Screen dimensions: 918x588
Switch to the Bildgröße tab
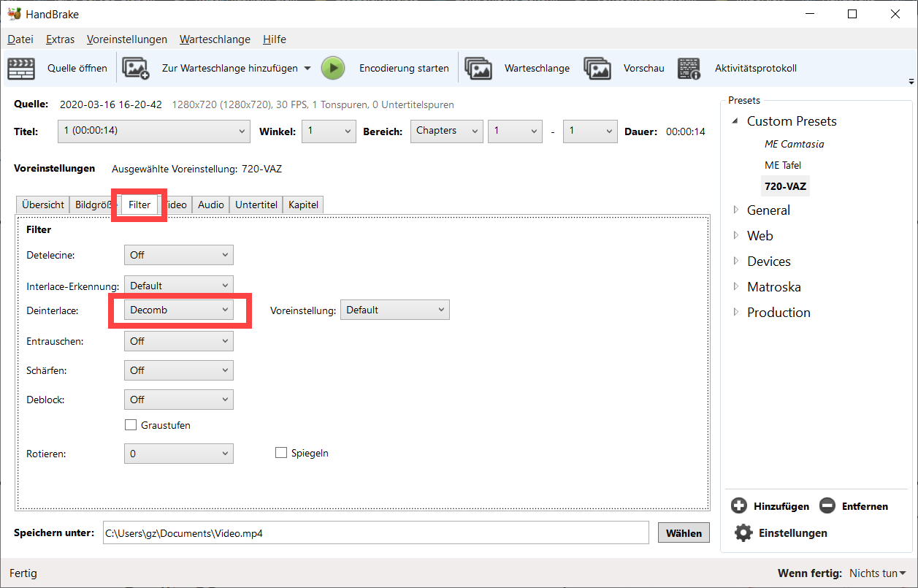(x=95, y=205)
